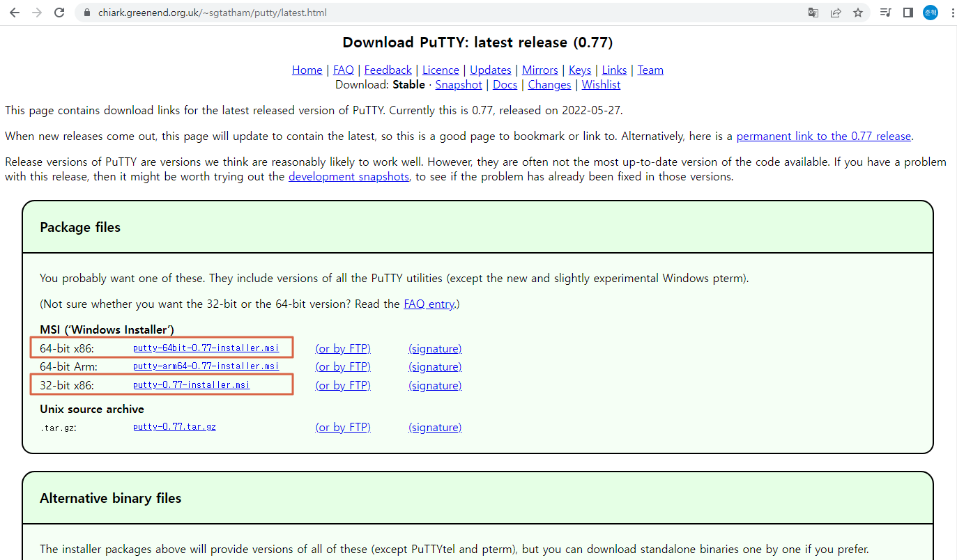The height and width of the screenshot is (560, 957).
Task: Open the Keys link
Action: click(x=580, y=70)
